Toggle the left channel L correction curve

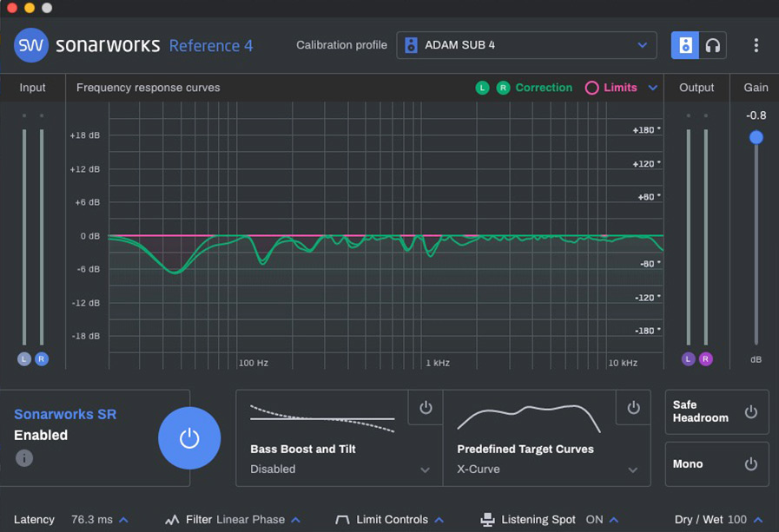[x=482, y=88]
